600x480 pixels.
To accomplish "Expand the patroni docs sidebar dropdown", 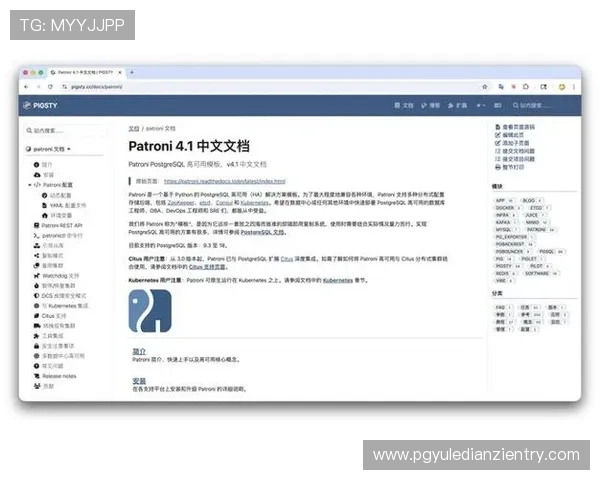I will [x=49, y=149].
